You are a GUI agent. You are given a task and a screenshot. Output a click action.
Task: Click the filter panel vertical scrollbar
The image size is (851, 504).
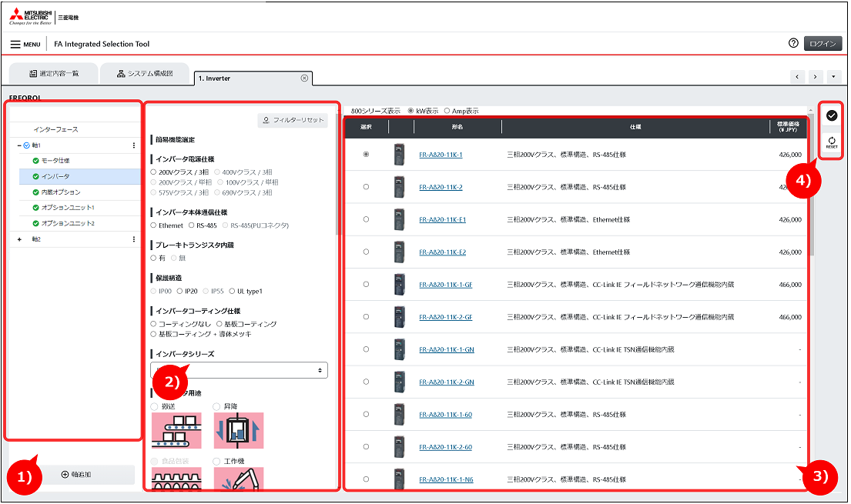(x=337, y=174)
